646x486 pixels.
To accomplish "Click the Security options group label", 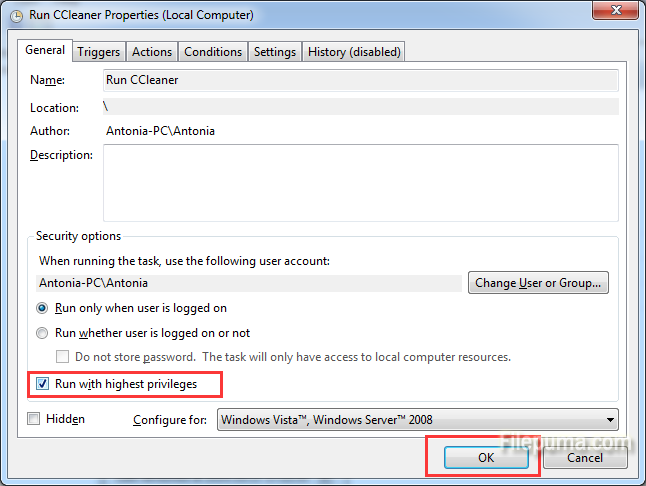I will (78, 236).
